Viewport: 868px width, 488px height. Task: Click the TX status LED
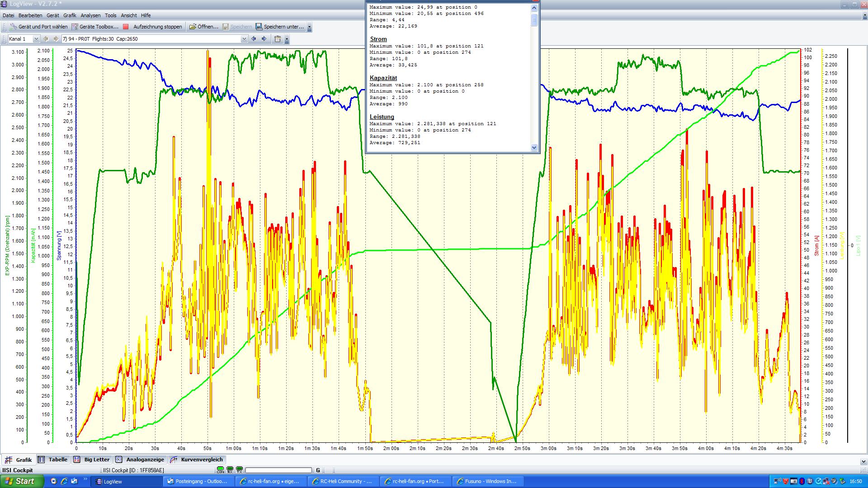coord(239,470)
